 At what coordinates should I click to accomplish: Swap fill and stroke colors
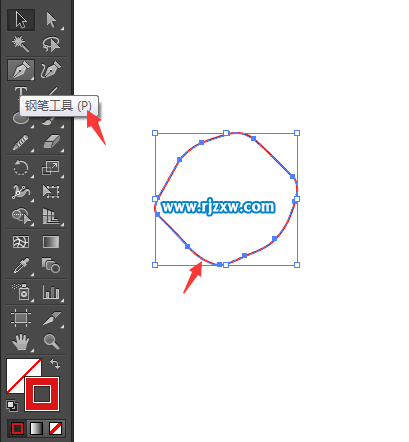55,364
